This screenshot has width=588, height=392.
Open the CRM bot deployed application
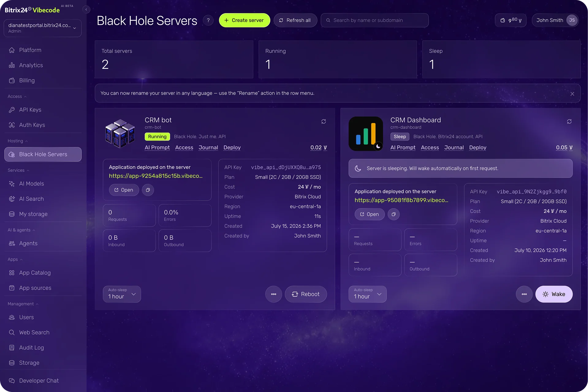124,190
